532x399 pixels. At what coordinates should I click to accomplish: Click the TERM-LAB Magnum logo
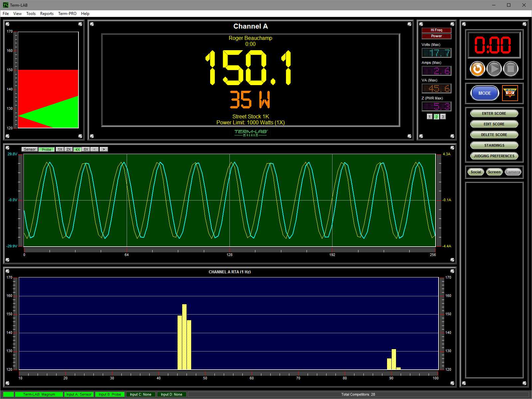(x=251, y=133)
